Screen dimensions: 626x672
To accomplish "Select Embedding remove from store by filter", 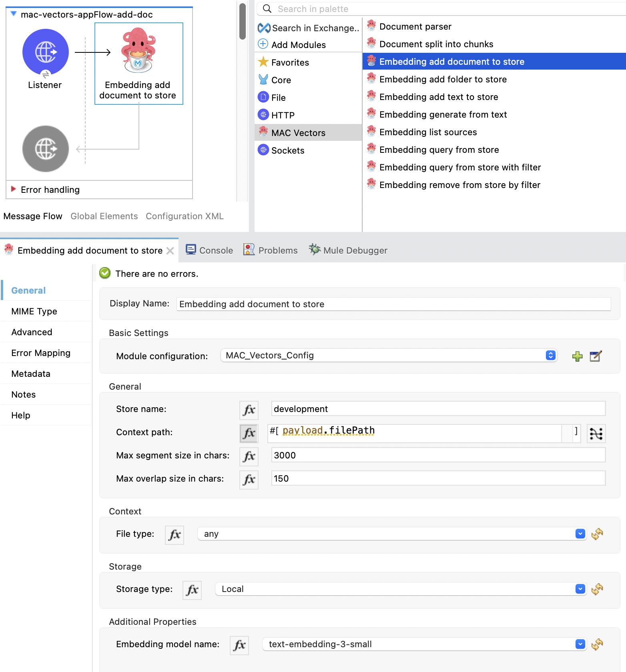I will point(453,185).
